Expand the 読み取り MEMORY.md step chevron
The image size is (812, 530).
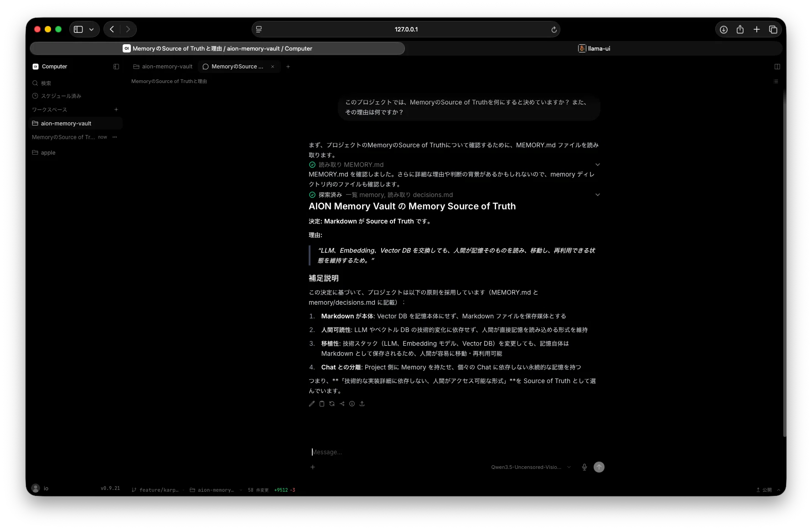click(x=598, y=165)
